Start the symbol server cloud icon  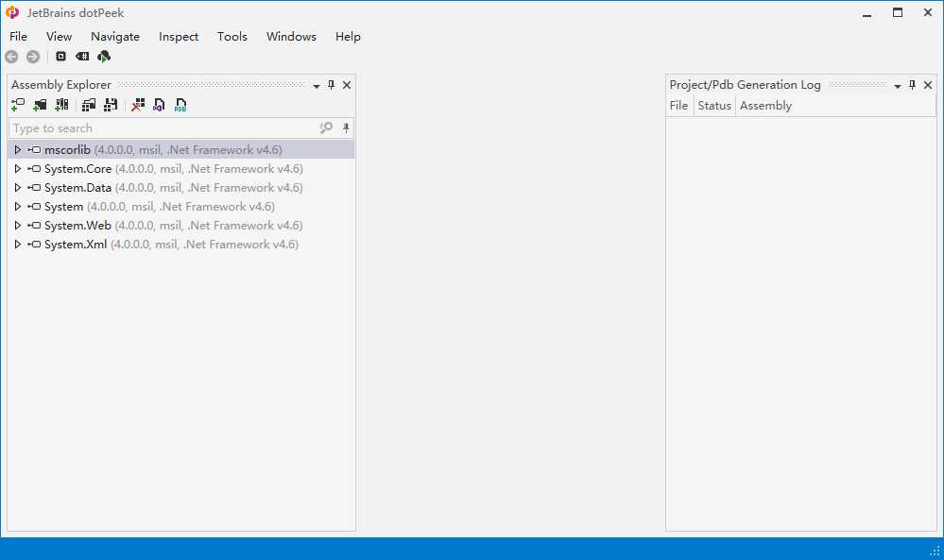tap(104, 57)
